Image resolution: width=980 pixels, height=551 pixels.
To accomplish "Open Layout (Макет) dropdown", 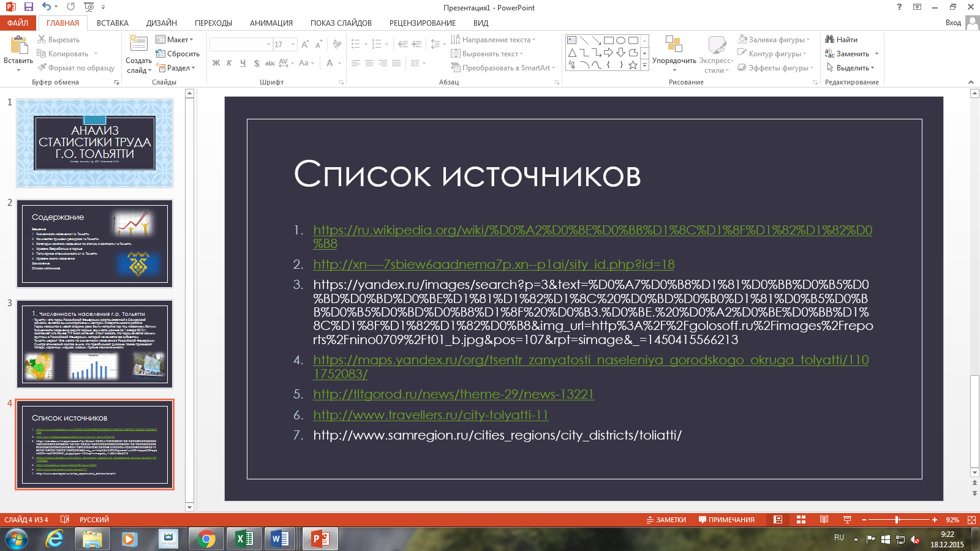I will (175, 40).
